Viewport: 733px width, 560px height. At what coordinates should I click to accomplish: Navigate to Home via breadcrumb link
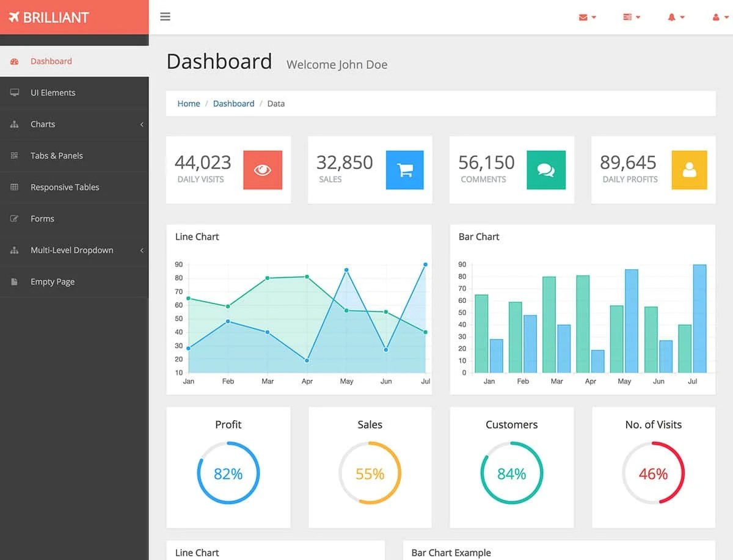[x=188, y=103]
